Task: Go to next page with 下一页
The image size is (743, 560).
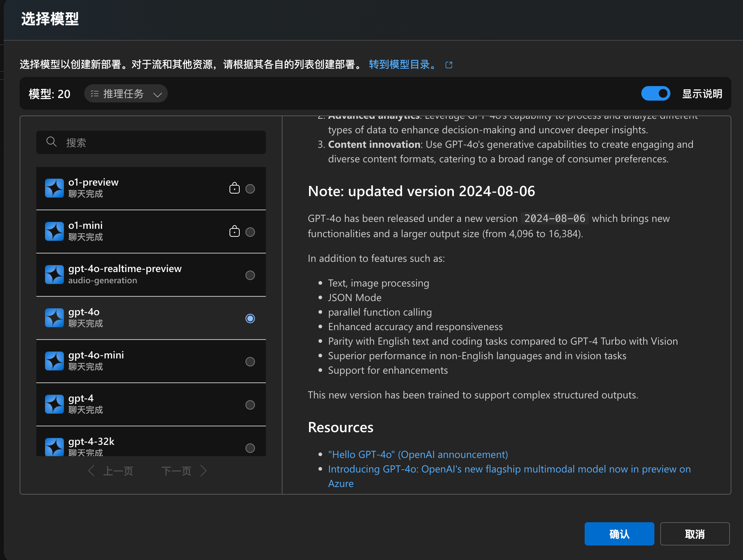Action: (x=184, y=471)
